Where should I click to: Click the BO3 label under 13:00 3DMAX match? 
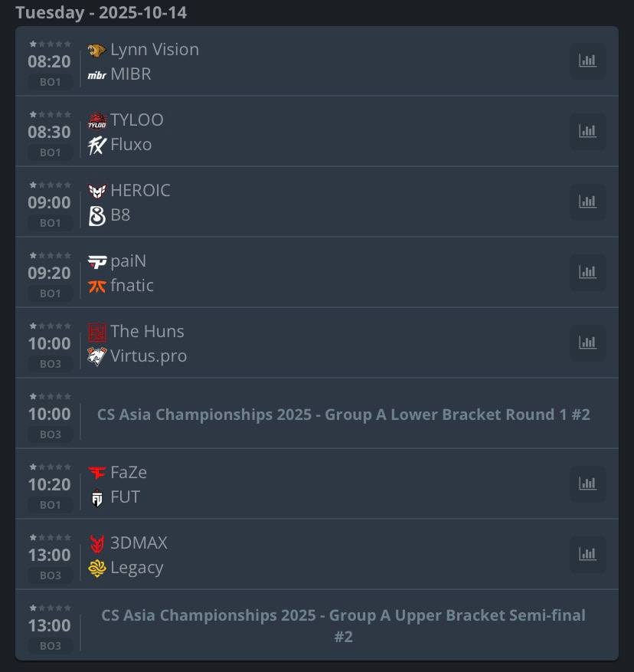coord(50,575)
